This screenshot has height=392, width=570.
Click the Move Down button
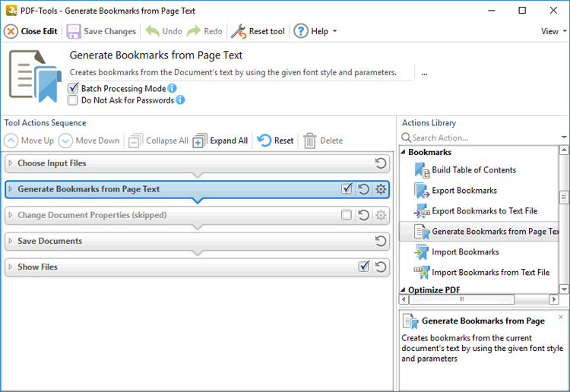coord(89,141)
